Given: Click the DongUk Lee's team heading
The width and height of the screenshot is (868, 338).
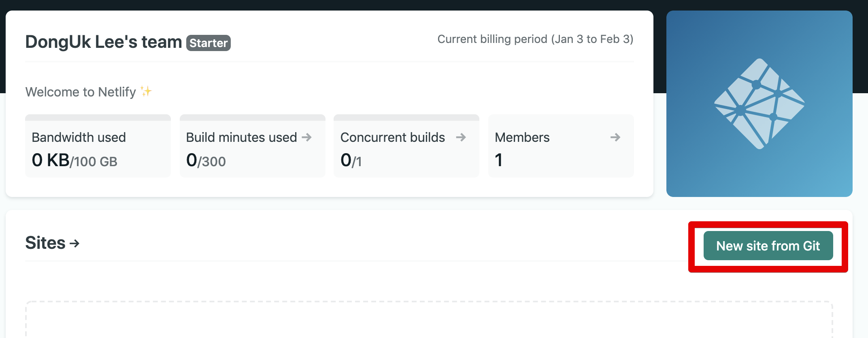Looking at the screenshot, I should click(x=104, y=42).
